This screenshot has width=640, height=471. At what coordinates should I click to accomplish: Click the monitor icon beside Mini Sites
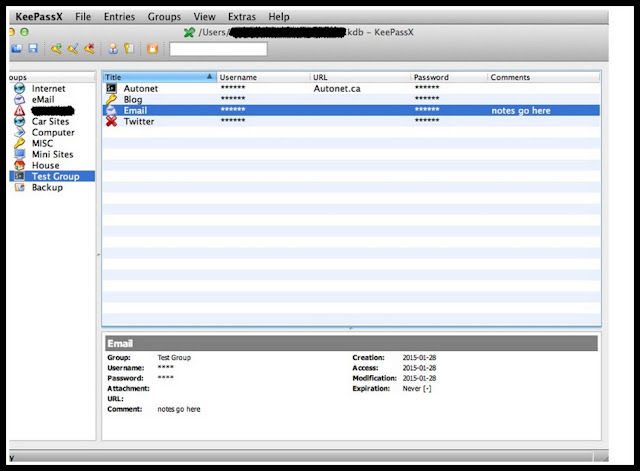(x=20, y=154)
